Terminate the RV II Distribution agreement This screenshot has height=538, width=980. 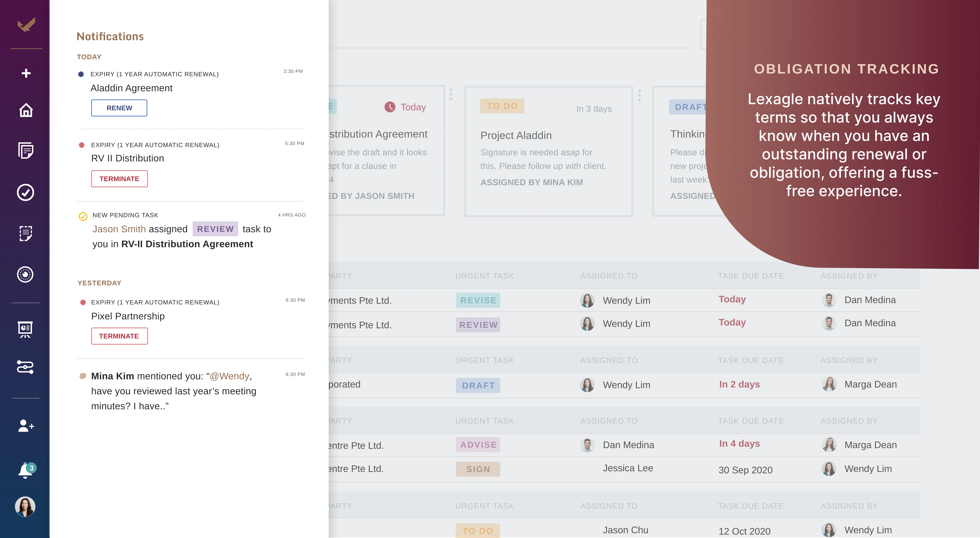pyautogui.click(x=119, y=179)
